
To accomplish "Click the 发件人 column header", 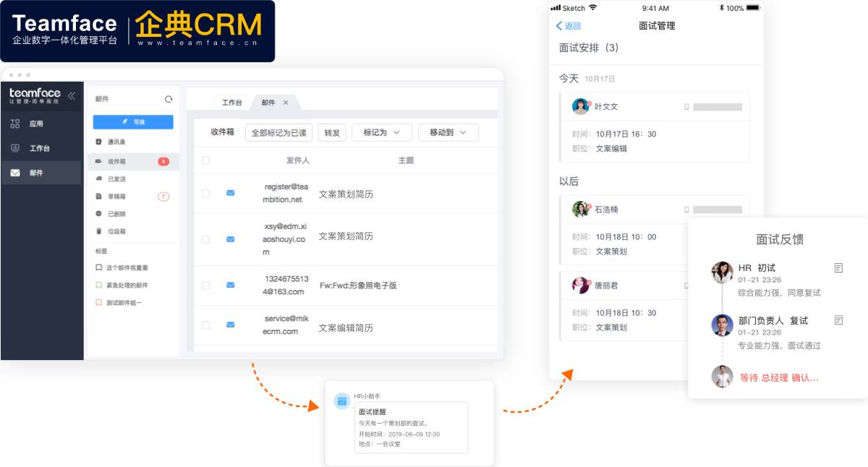I will point(297,160).
